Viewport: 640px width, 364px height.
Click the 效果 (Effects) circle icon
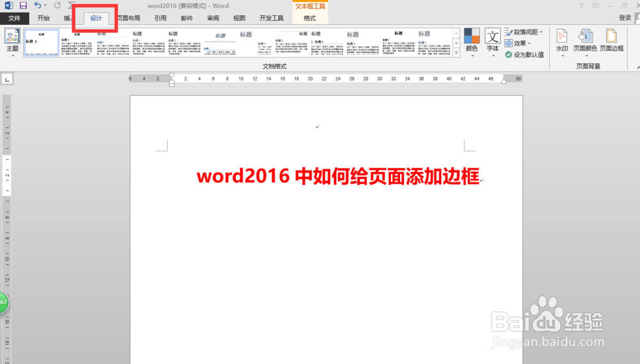509,43
